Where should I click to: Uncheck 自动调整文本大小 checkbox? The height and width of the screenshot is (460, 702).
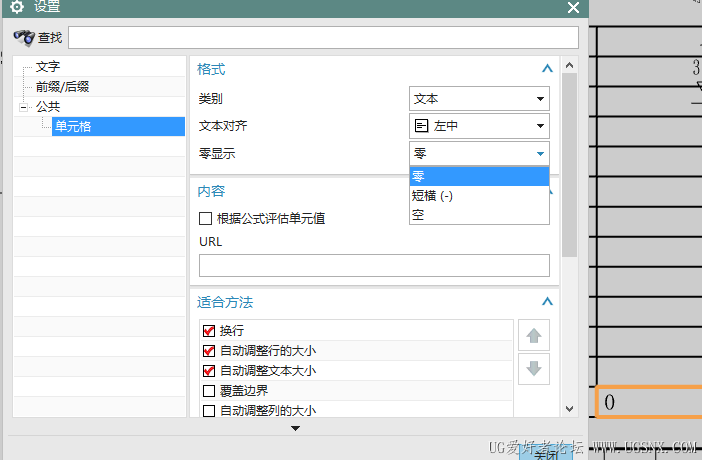click(209, 371)
